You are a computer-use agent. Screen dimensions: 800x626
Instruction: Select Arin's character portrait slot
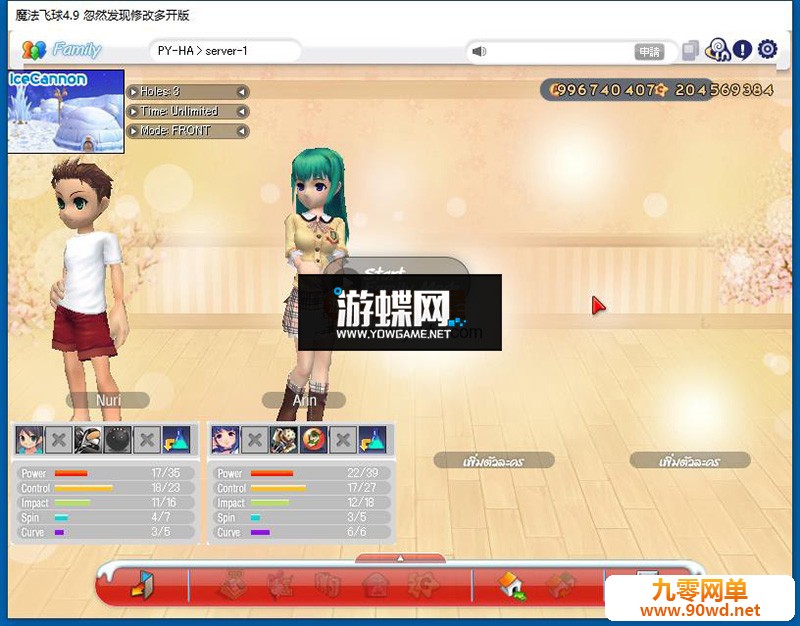pos(225,440)
